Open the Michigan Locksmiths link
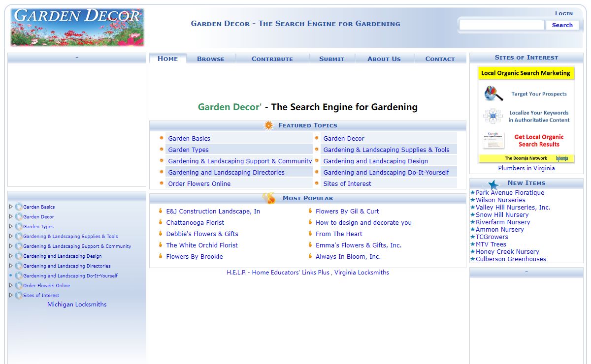This screenshot has height=364, width=591. (77, 304)
